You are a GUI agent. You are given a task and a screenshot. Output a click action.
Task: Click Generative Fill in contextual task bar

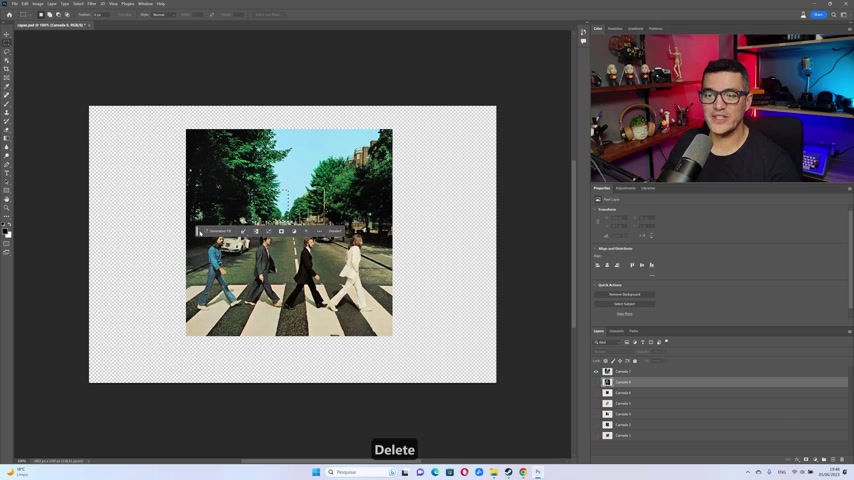[x=218, y=231]
